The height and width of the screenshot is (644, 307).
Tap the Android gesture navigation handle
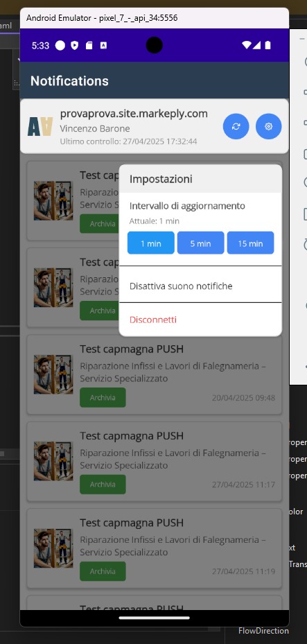coord(155,617)
